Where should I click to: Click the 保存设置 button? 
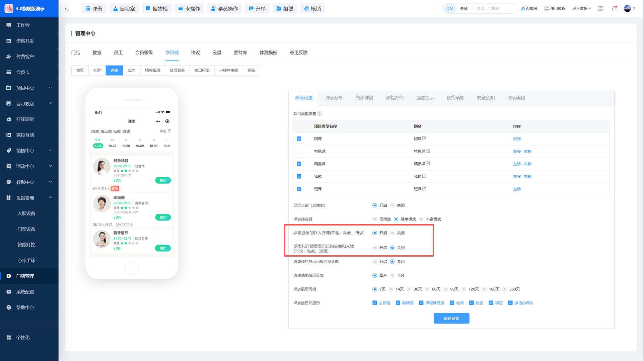pyautogui.click(x=451, y=319)
